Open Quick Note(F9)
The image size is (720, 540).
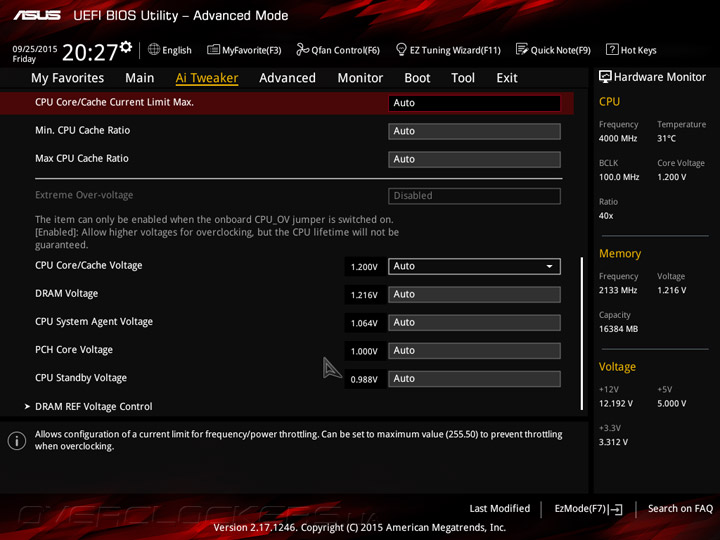pos(560,50)
